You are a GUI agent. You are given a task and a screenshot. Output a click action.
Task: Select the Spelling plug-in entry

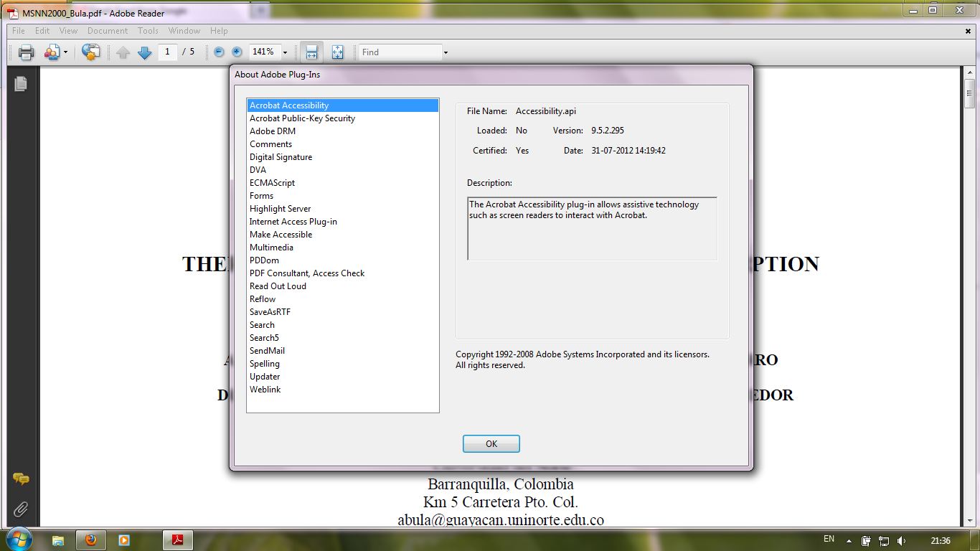[265, 363]
